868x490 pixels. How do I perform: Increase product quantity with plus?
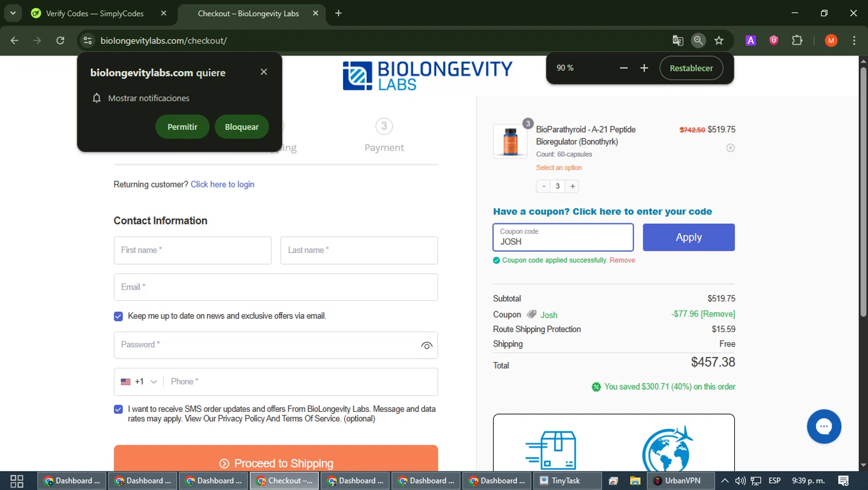click(572, 186)
